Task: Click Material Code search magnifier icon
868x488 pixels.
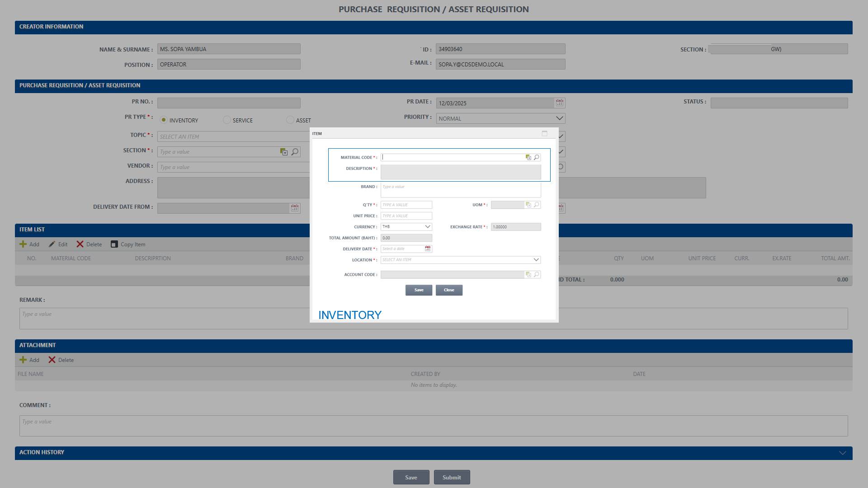Action: (x=537, y=158)
